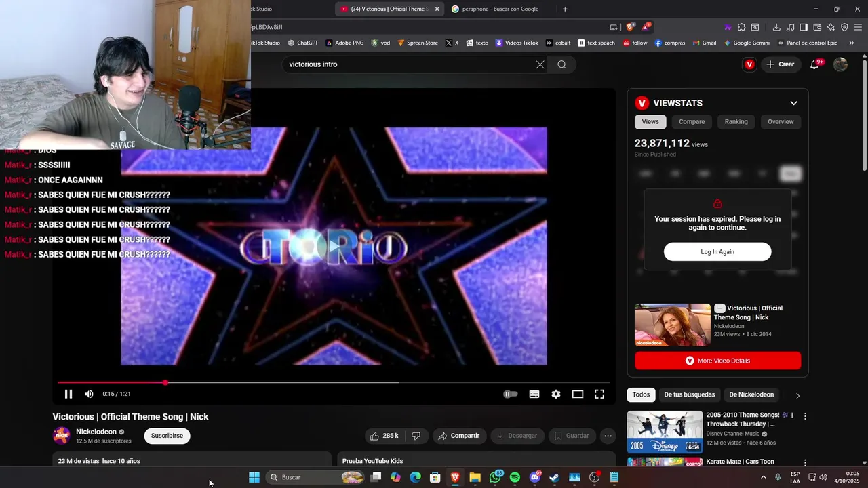Collapse the VIEWSTATS panel chevron
The width and height of the screenshot is (868, 488).
point(793,103)
